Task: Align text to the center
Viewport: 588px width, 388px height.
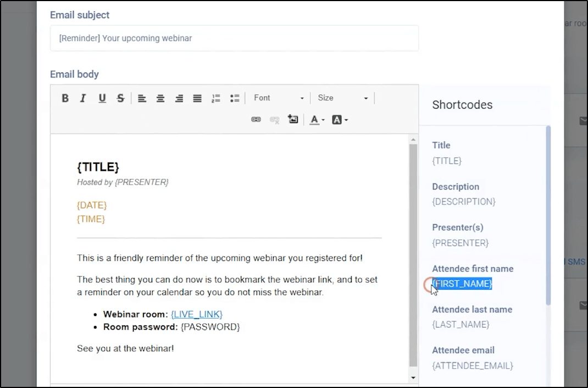Action: (160, 98)
